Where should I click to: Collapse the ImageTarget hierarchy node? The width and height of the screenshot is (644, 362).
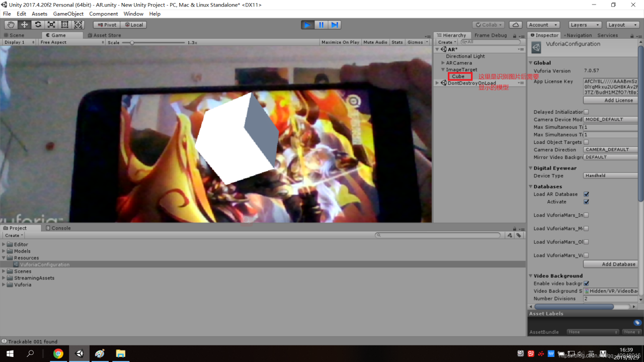coord(443,70)
